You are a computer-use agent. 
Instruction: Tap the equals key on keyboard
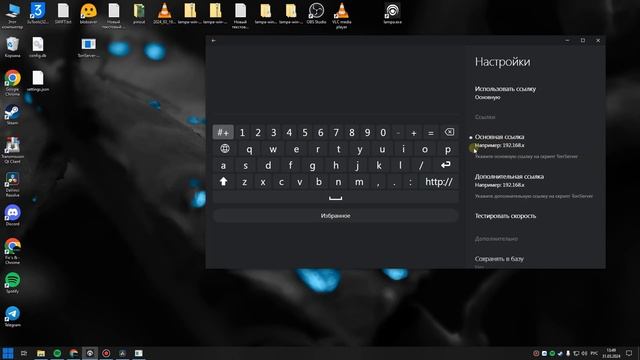pos(430,132)
